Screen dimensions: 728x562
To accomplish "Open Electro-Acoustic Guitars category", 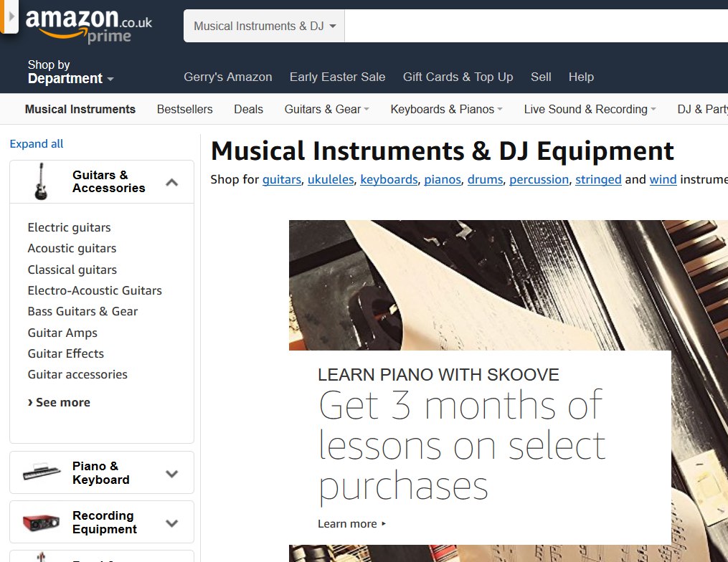I will [x=95, y=290].
